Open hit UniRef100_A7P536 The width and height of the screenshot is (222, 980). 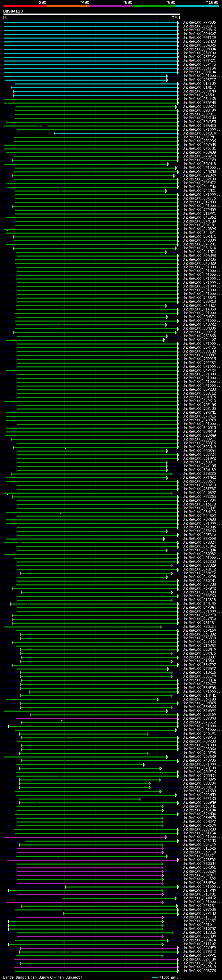(x=199, y=23)
